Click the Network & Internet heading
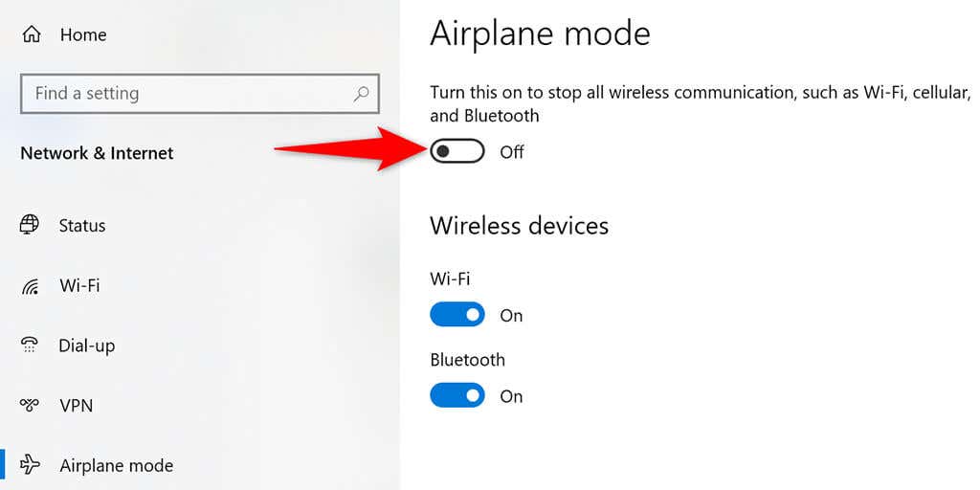This screenshot has height=490, width=980. 97,153
